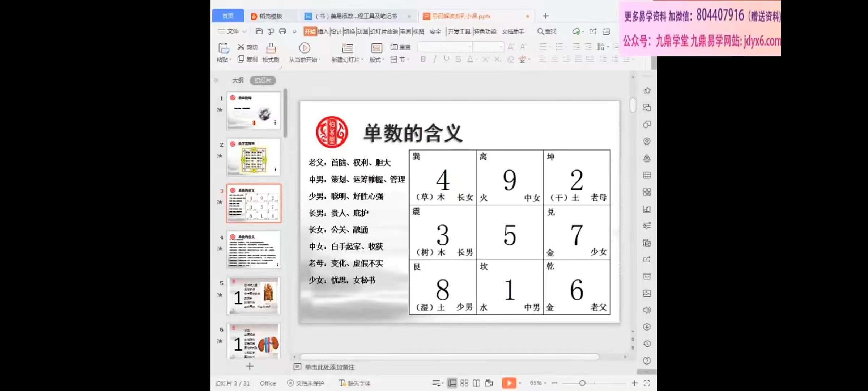Screen dimensions: 868x391
Task: Click the Save icon in quick toolbar
Action: coord(259,31)
